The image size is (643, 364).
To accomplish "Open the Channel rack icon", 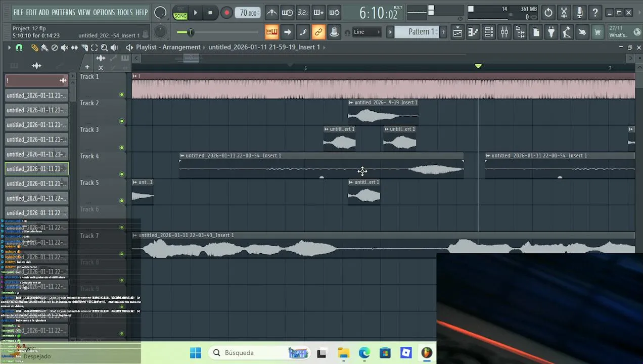I will 489,32.
